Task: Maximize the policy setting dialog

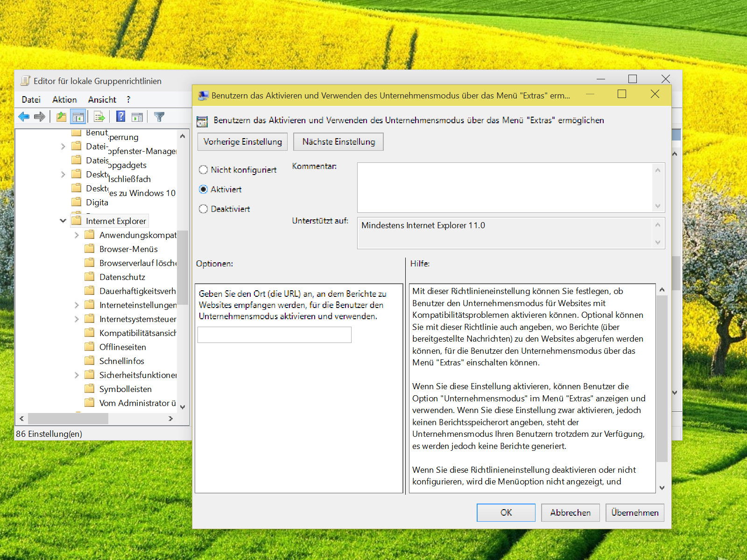Action: [622, 94]
